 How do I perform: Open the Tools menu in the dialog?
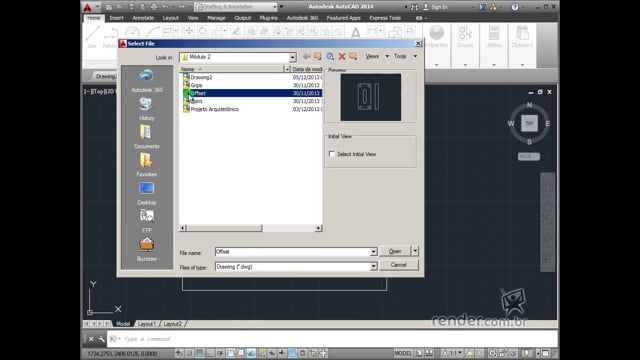point(405,56)
